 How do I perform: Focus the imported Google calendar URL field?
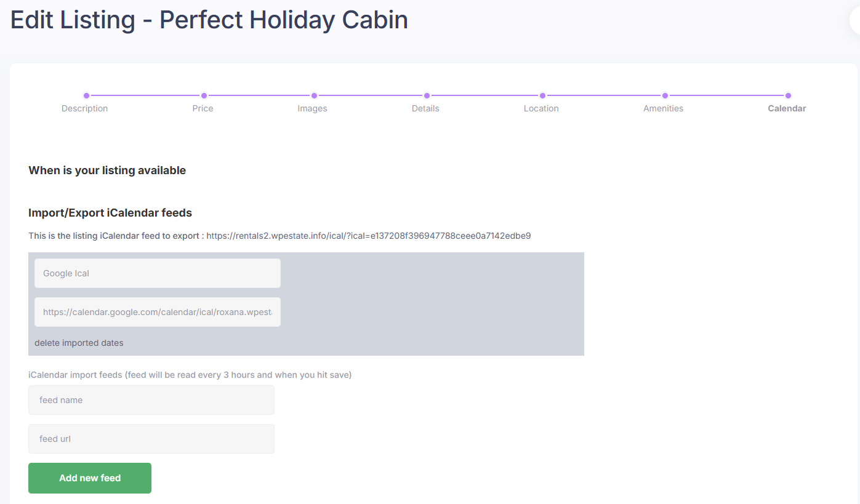point(157,312)
